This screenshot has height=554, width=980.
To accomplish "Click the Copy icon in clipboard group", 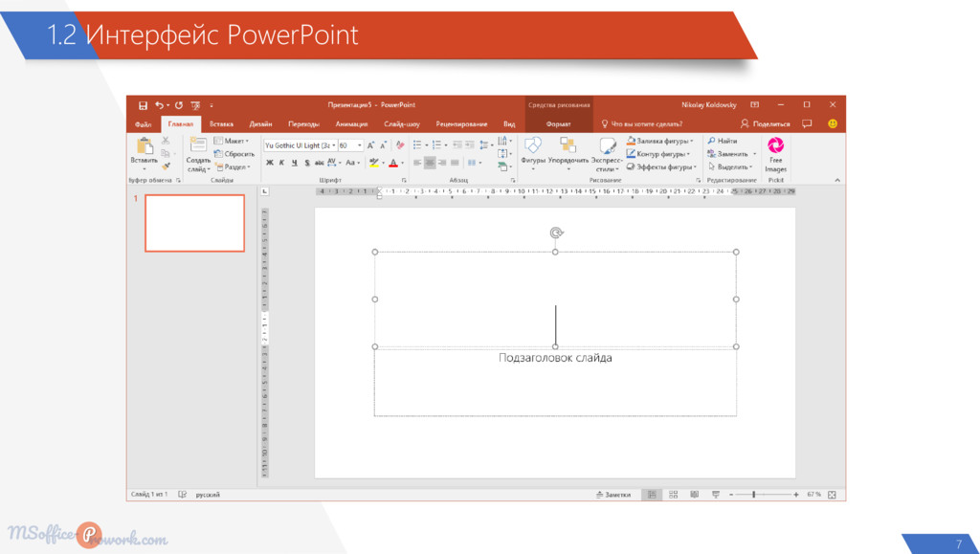I will [165, 154].
